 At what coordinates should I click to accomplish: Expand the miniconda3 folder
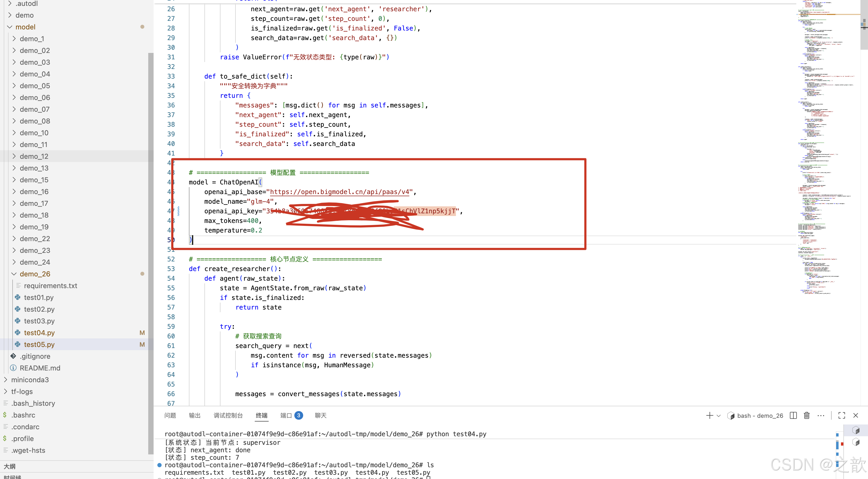[5, 380]
